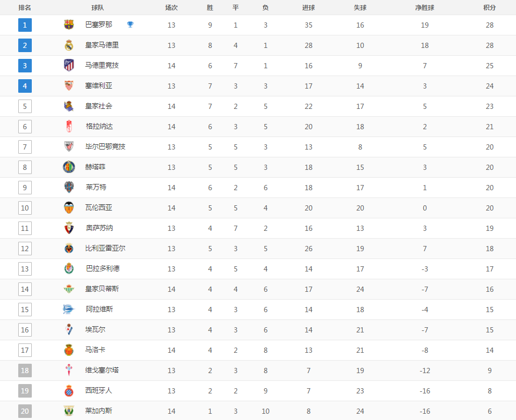This screenshot has height=420, width=516.
Task: Open the 莱加内斯 team link
Action: (99, 411)
